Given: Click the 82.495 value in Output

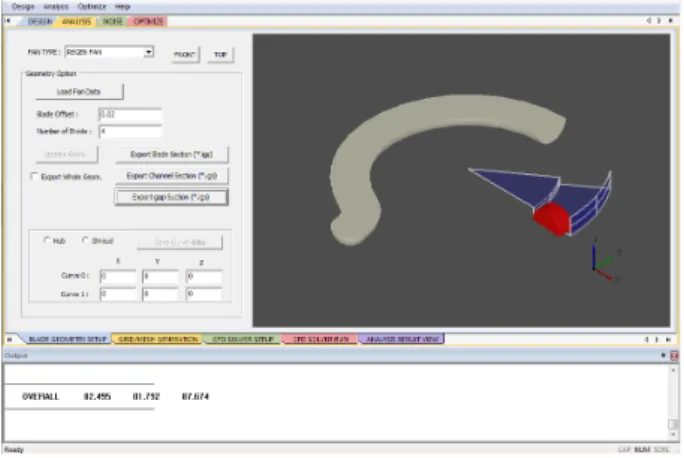Looking at the screenshot, I should 97,396.
